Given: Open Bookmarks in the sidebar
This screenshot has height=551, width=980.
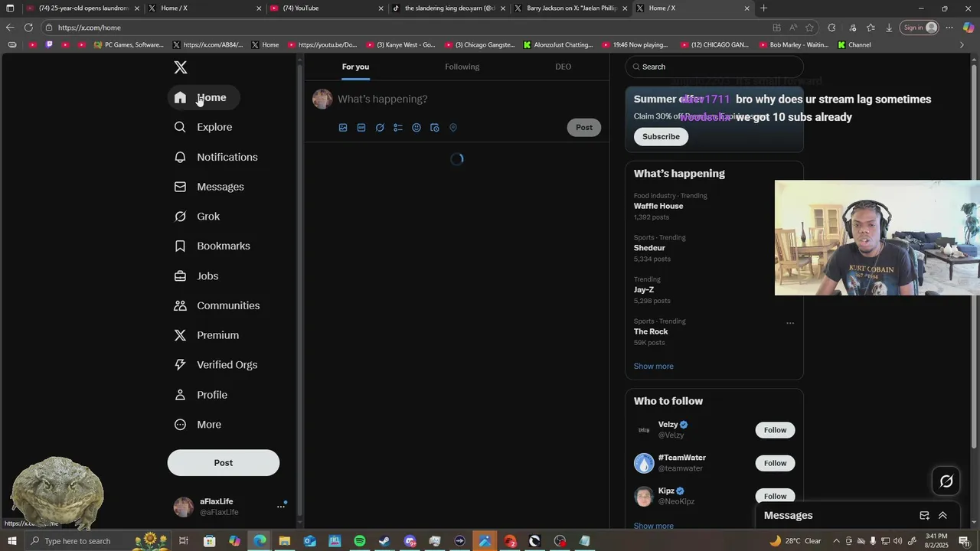Looking at the screenshot, I should tap(212, 246).
